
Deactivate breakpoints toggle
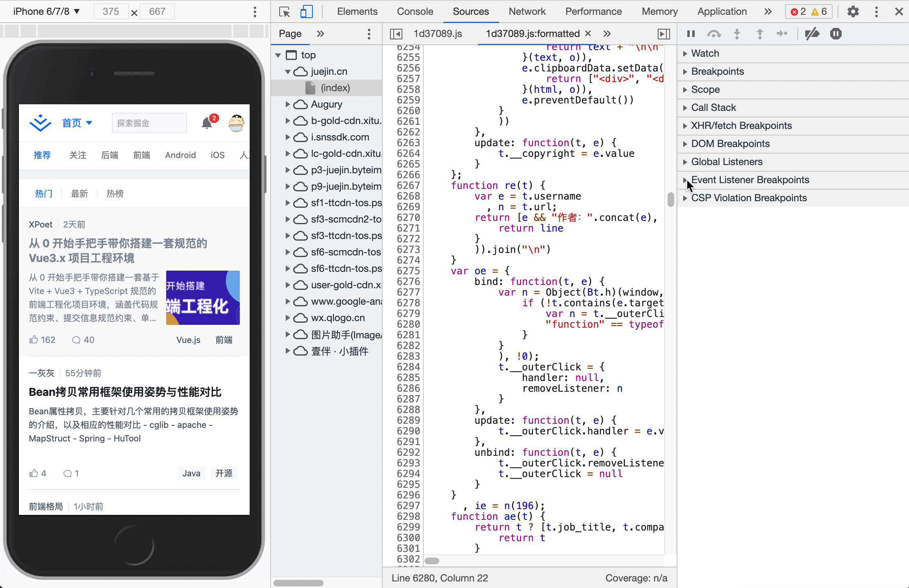(x=812, y=34)
